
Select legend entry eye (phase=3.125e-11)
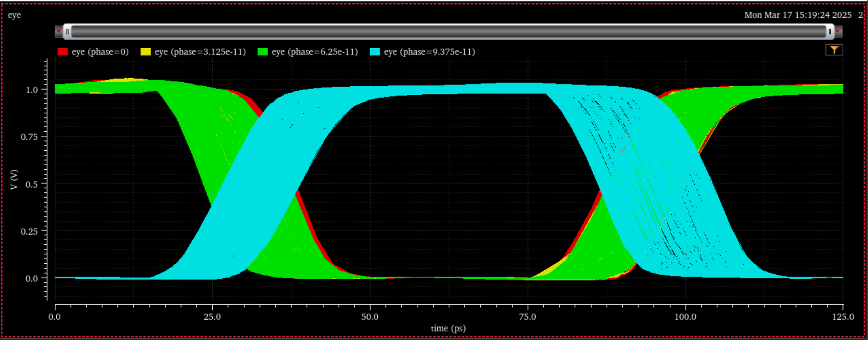(200, 52)
